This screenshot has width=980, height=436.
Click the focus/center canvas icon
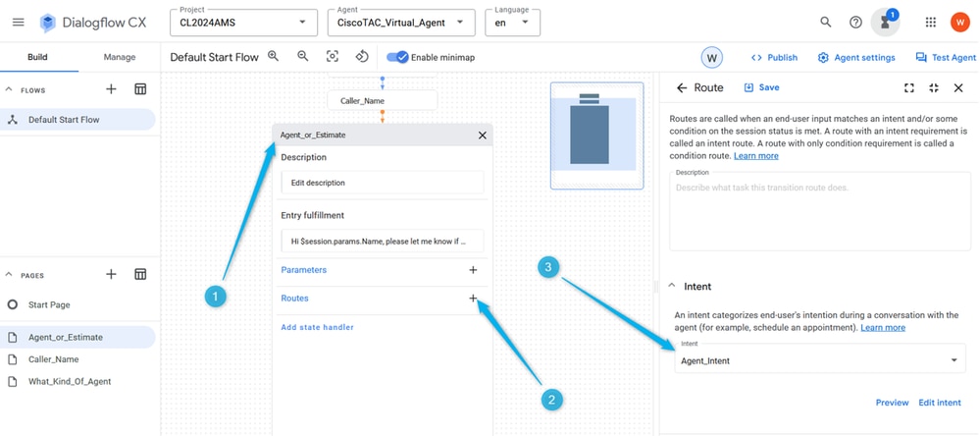pos(333,56)
